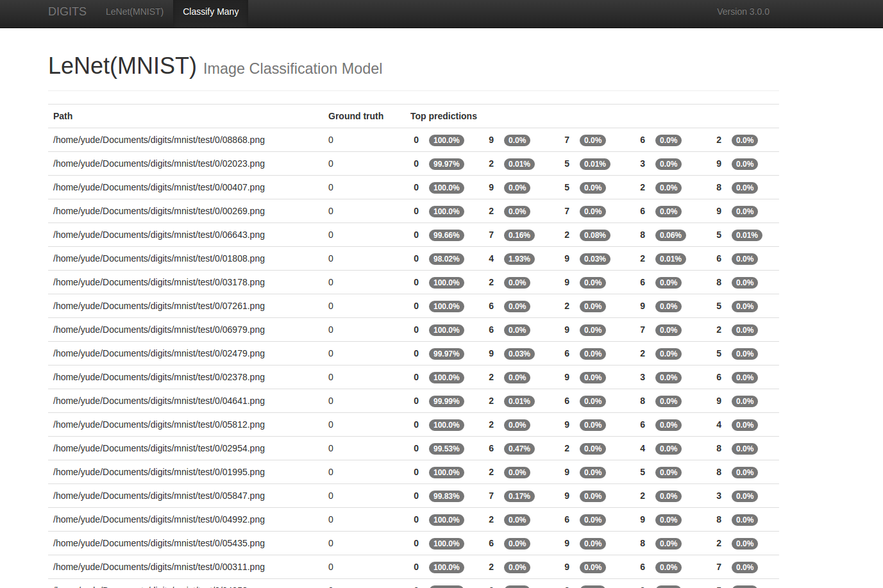Select path ending 03178.png

tap(159, 282)
